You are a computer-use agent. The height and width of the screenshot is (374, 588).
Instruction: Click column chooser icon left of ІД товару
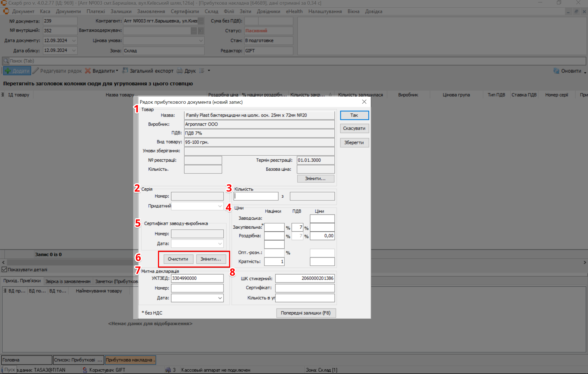point(2,95)
